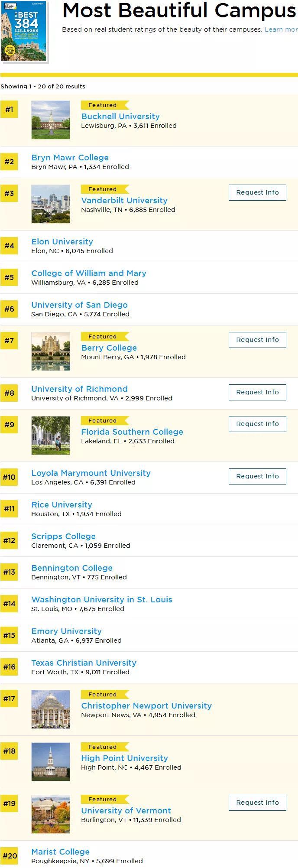This screenshot has height=868, width=298.
Task: Click University of Vermont campus photo
Action: pyautogui.click(x=51, y=814)
